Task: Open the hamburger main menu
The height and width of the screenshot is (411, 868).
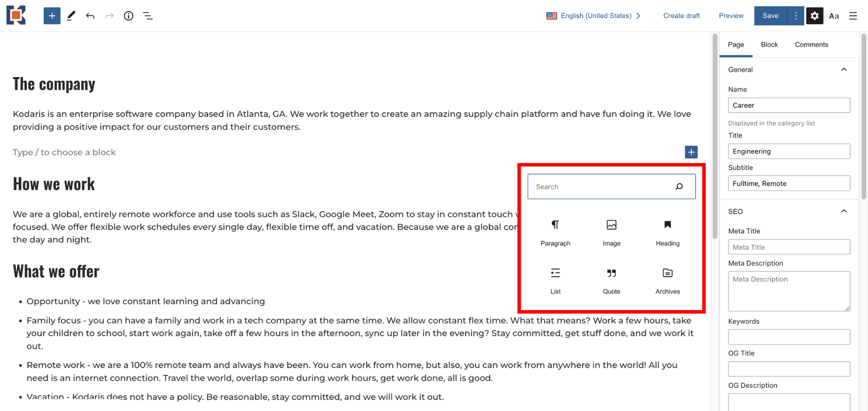Action: [853, 16]
